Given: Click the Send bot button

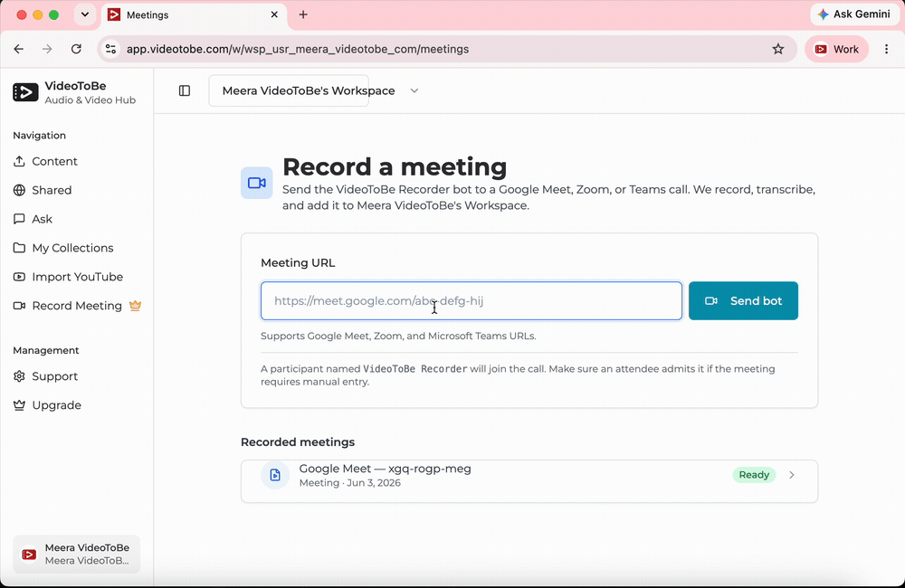Looking at the screenshot, I should coord(743,300).
